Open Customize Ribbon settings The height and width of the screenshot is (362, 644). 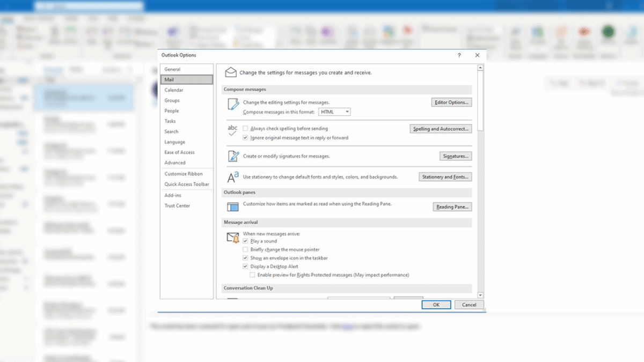(186, 174)
